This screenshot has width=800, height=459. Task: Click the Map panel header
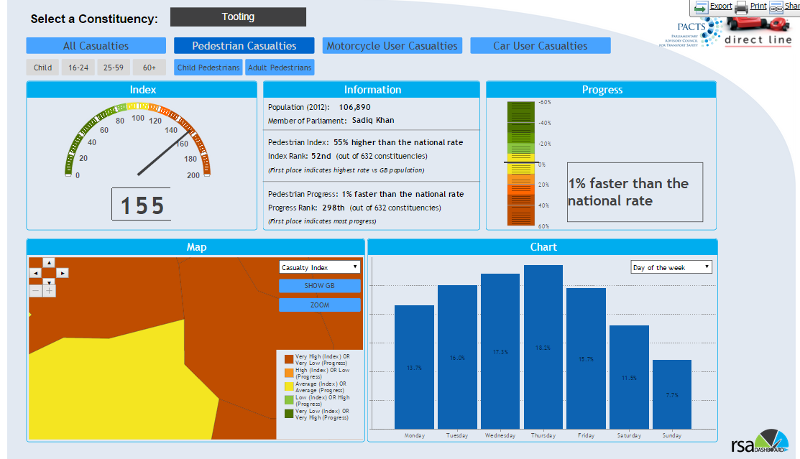tap(196, 247)
